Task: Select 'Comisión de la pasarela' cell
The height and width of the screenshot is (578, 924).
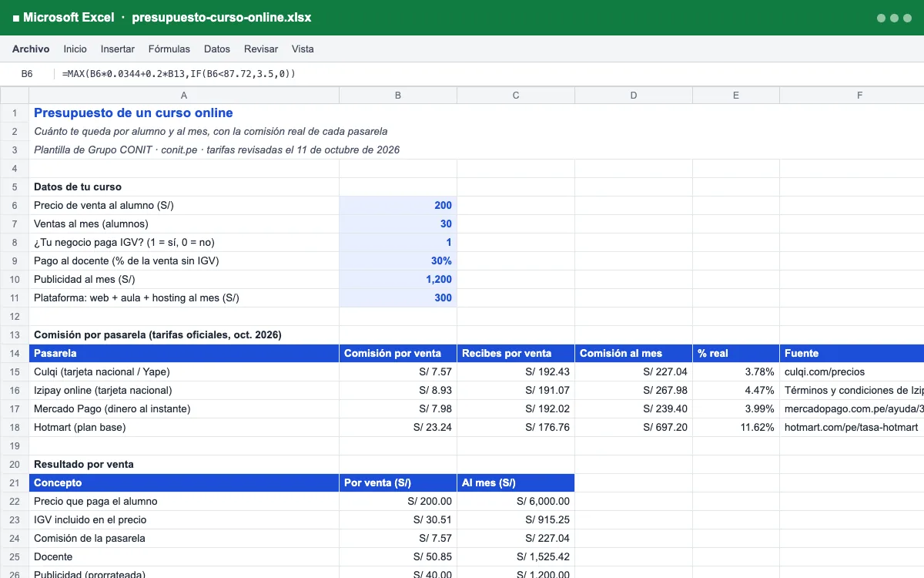Action: [184, 538]
